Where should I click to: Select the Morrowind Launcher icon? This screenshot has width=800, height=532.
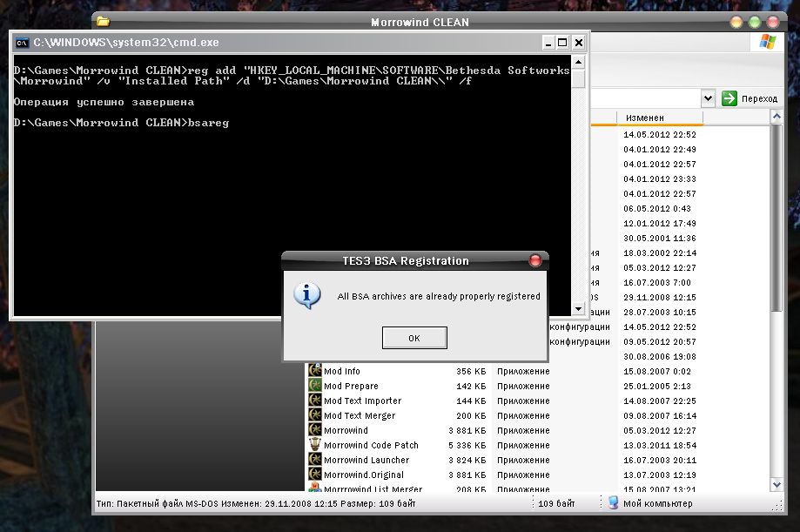click(x=315, y=460)
